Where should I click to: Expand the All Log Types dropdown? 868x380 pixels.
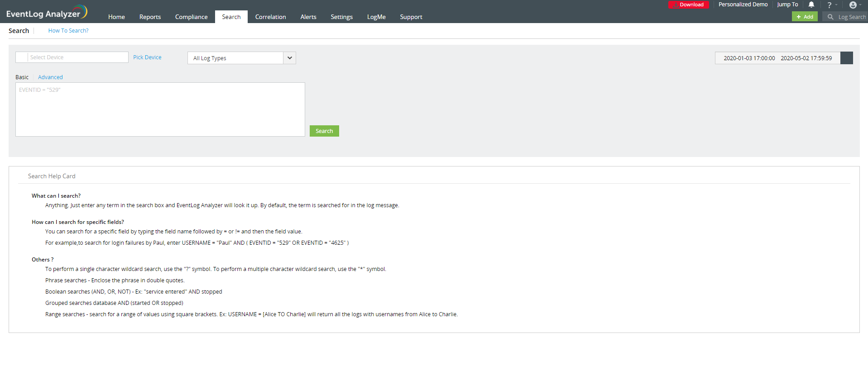pyautogui.click(x=289, y=58)
